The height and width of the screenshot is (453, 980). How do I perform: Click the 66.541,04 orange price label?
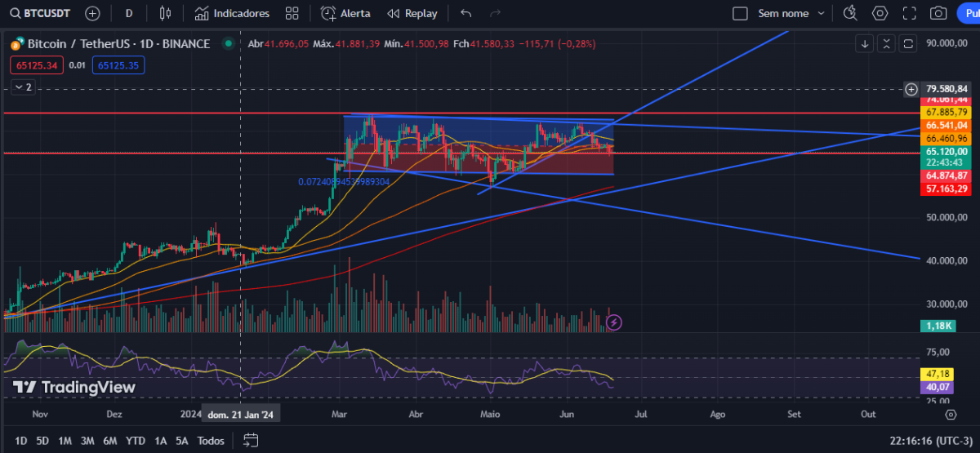click(947, 126)
